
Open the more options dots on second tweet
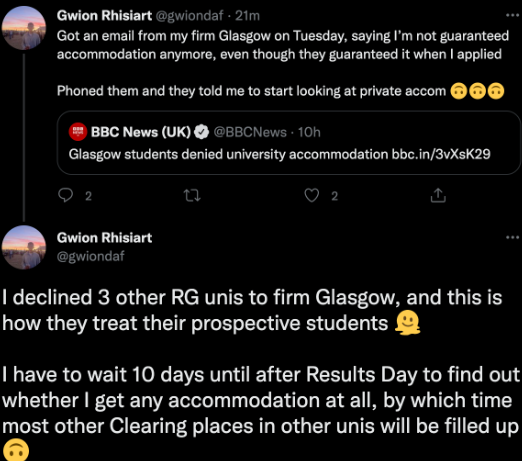(512, 237)
